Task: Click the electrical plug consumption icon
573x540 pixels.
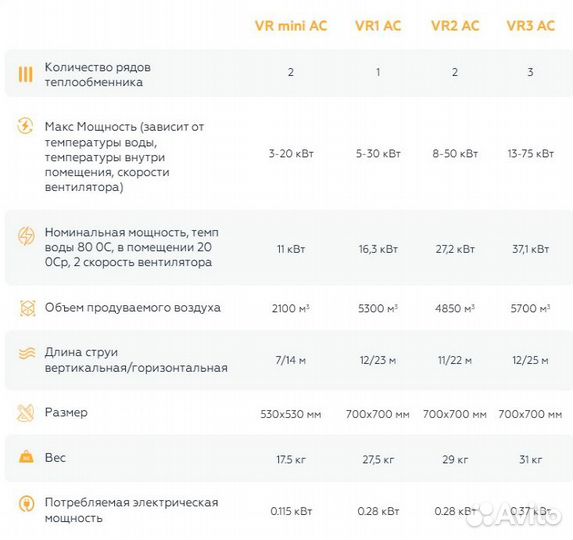Action: click(26, 504)
